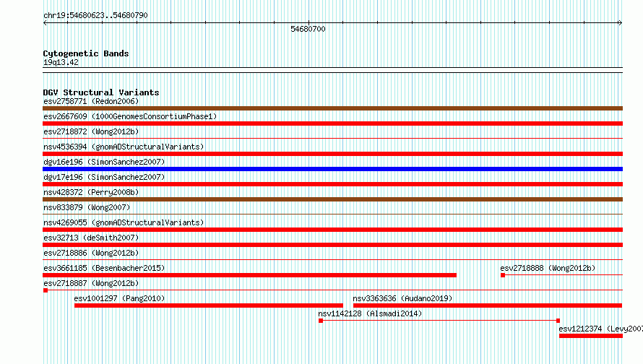Click the red nsv3363636 variant bar
This screenshot has width=643, height=364.
point(488,305)
